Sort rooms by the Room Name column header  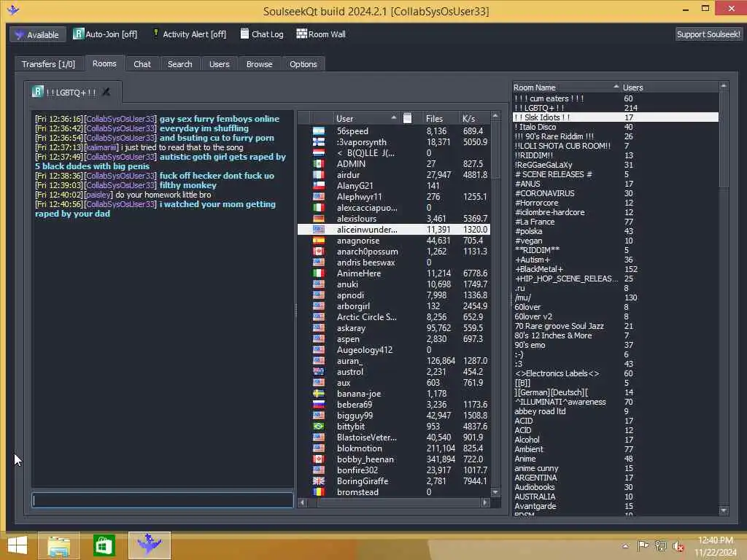[566, 87]
